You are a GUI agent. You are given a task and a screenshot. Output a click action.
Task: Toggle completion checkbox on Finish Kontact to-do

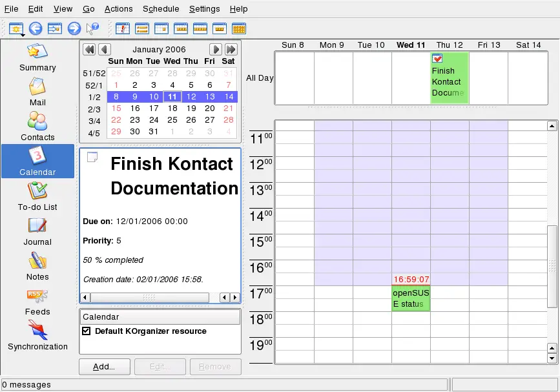click(x=437, y=59)
